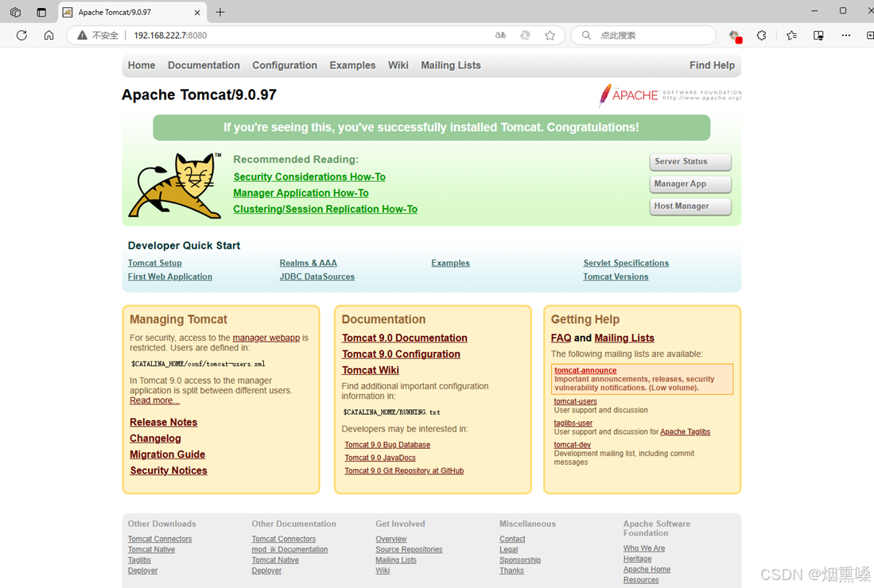
Task: Open the tab actions menu icon
Action: (x=41, y=12)
